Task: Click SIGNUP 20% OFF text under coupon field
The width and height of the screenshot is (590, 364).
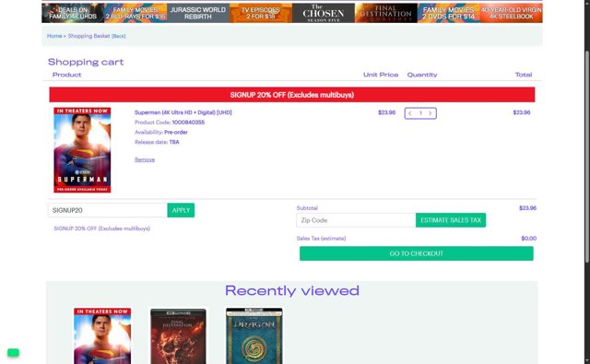Action: pos(102,229)
